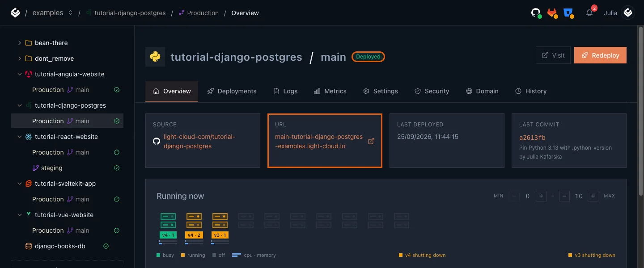This screenshot has width=644, height=268.
Task: Open the examples organization switcher
Action: 52,13
